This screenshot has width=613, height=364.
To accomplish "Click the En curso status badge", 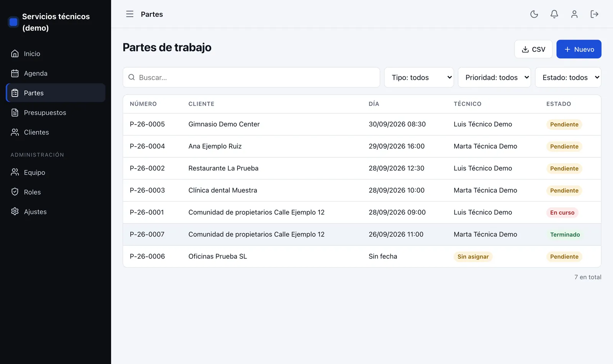I will click(x=562, y=213).
